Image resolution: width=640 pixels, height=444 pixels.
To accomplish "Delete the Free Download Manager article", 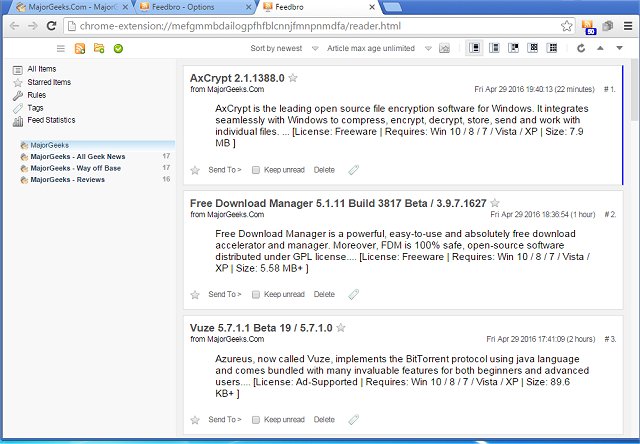I will coord(324,294).
